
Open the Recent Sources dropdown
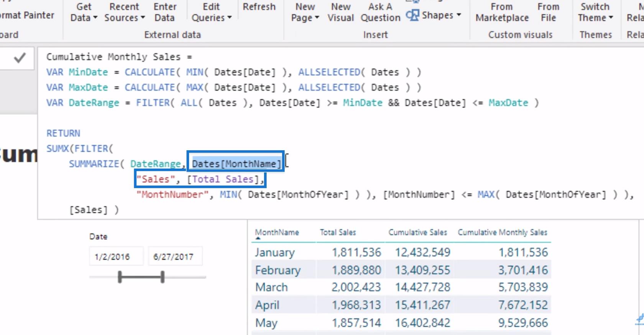124,12
